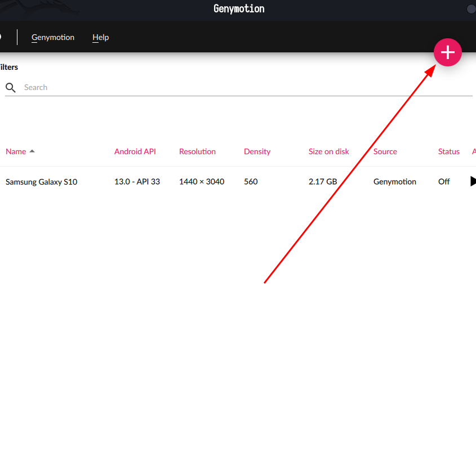476x470 pixels.
Task: Open the Genymotion menu
Action: point(53,37)
